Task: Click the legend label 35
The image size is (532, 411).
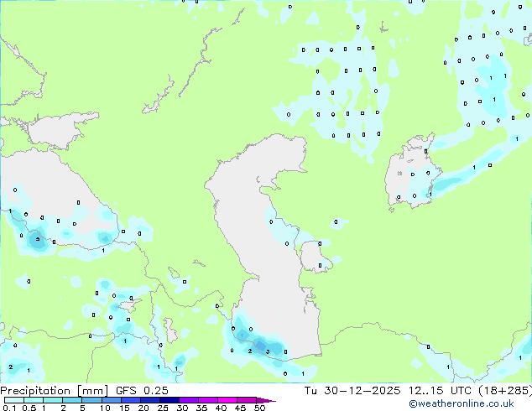Action: click(201, 408)
